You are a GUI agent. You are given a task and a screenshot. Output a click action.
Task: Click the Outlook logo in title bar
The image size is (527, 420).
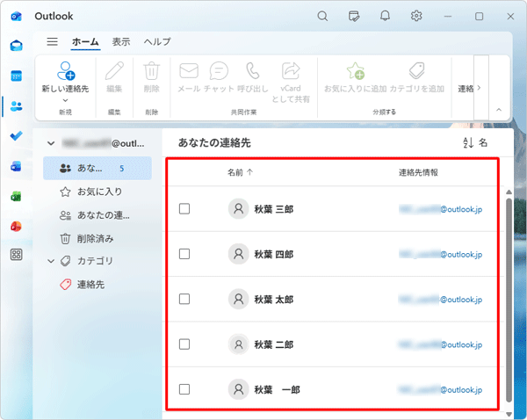click(x=16, y=16)
